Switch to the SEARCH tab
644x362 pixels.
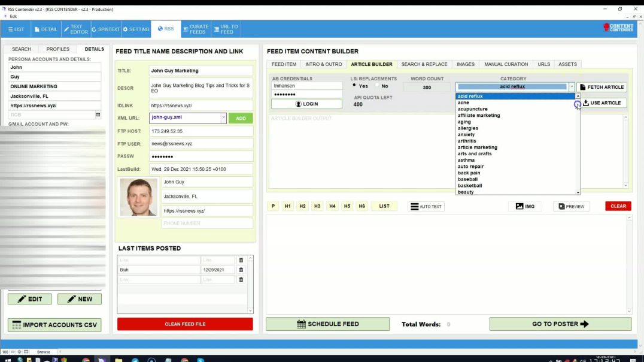coord(22,49)
